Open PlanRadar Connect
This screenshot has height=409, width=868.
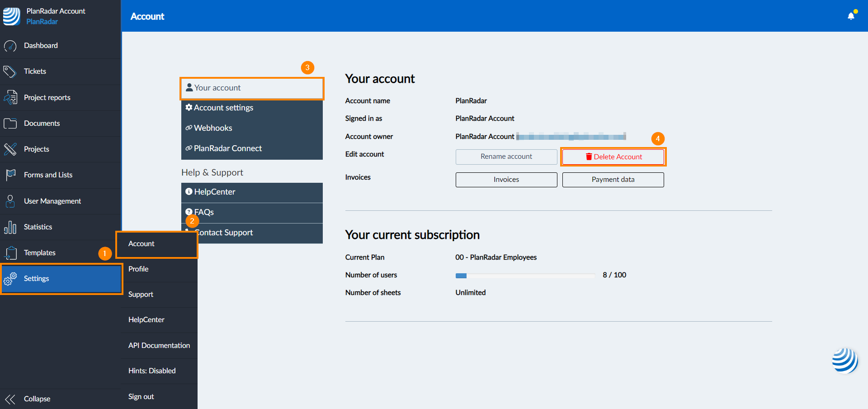point(227,148)
